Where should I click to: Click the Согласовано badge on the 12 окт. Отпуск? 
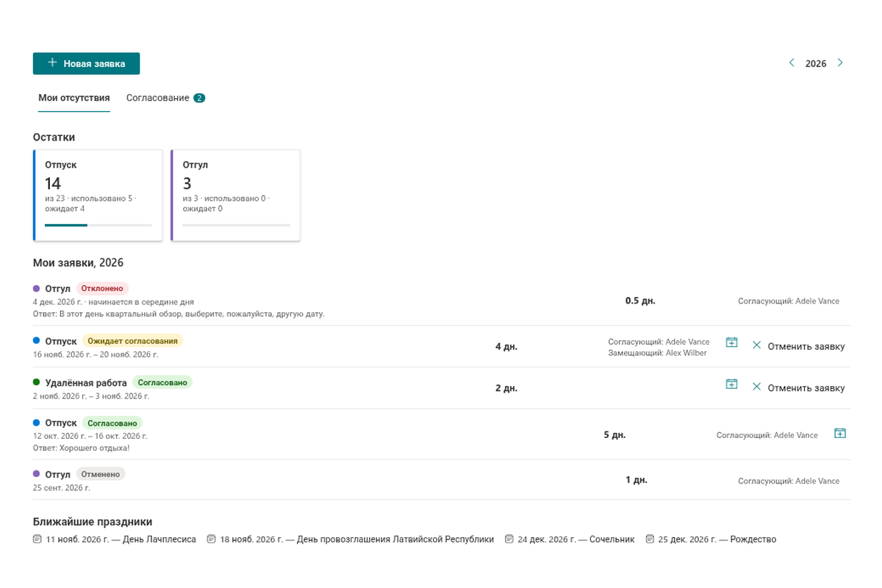[x=112, y=423]
